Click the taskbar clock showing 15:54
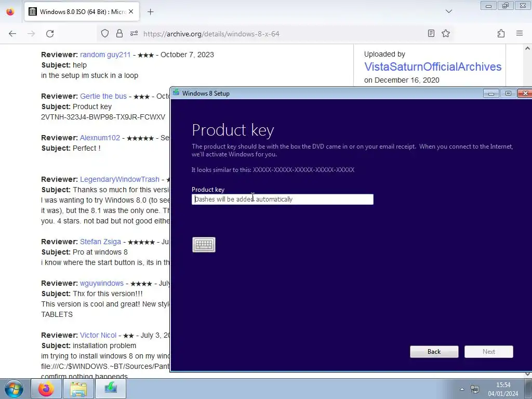The height and width of the screenshot is (399, 532). pyautogui.click(x=503, y=389)
